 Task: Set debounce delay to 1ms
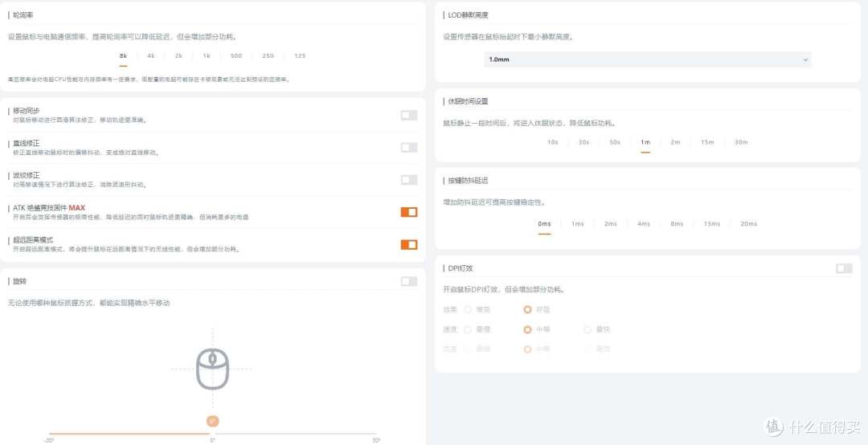(577, 223)
